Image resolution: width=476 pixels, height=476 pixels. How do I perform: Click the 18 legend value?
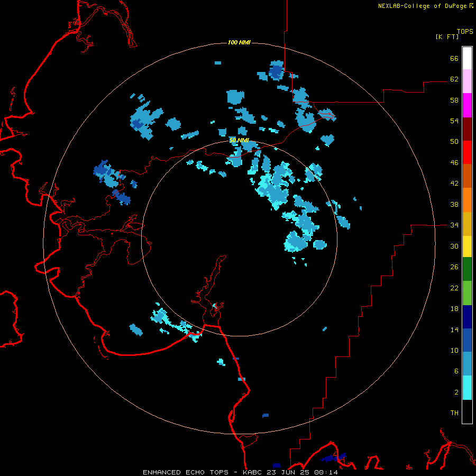454,309
